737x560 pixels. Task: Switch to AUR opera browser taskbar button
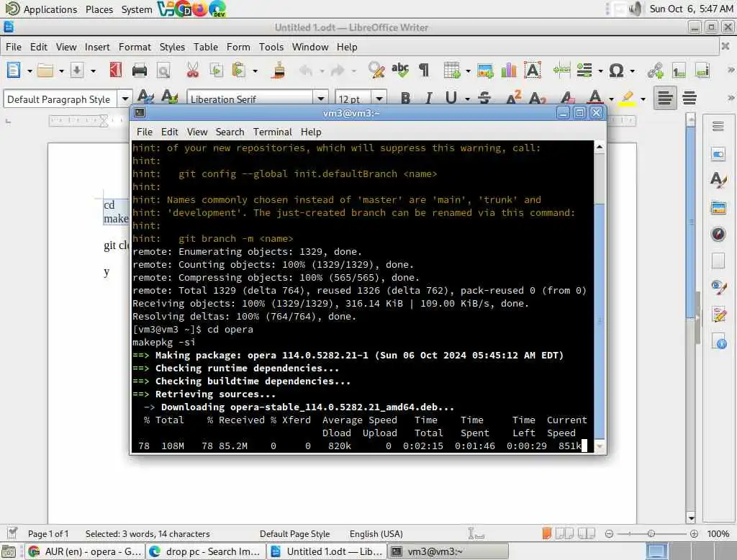[85, 551]
